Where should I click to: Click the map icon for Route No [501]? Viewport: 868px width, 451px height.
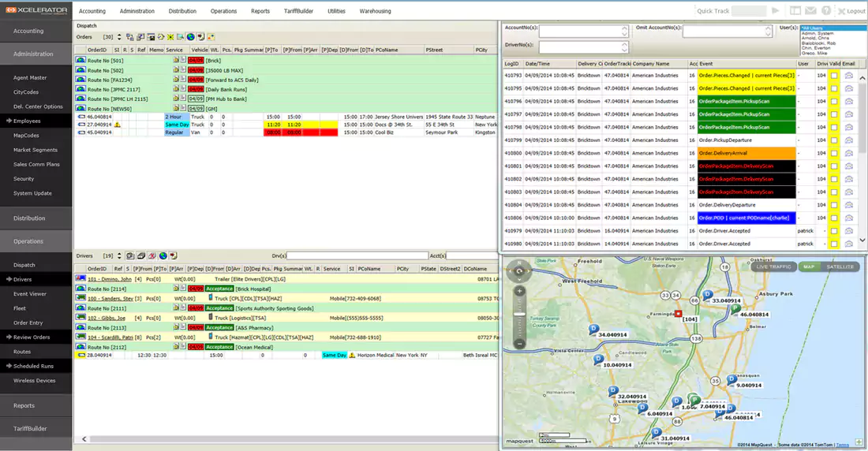(x=80, y=60)
